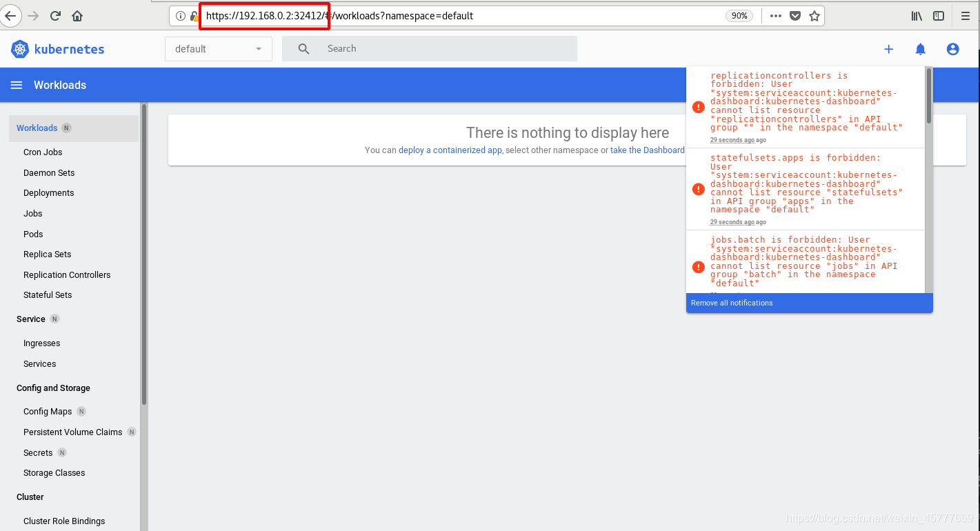The height and width of the screenshot is (531, 980).
Task: Create new resource with plus icon
Action: tap(888, 49)
